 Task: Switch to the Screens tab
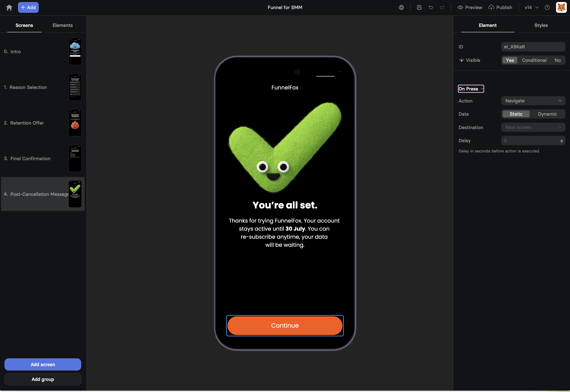[24, 25]
